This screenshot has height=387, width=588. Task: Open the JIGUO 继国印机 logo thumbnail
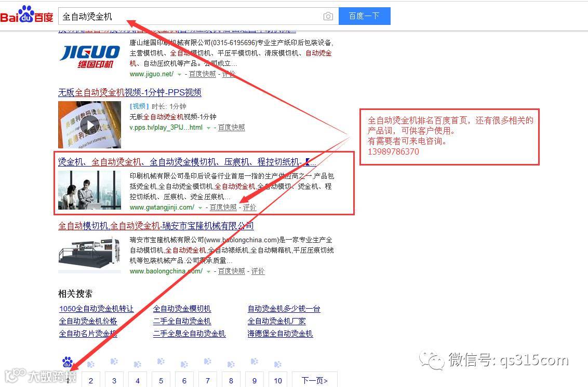point(90,57)
